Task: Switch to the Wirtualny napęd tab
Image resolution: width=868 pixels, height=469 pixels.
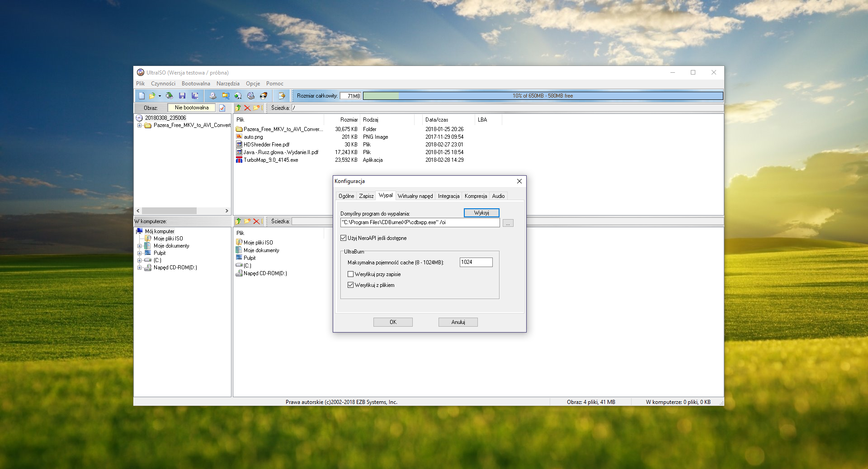Action: [x=415, y=196]
